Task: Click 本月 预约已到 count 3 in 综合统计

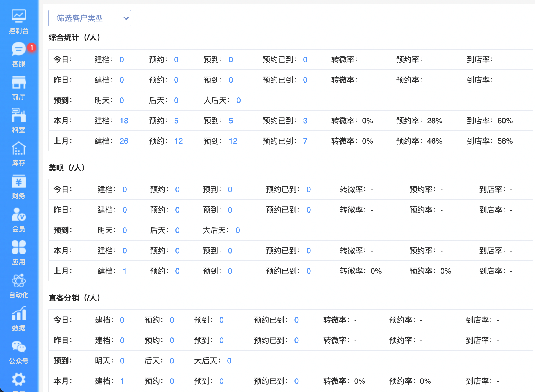Action: pyautogui.click(x=305, y=121)
